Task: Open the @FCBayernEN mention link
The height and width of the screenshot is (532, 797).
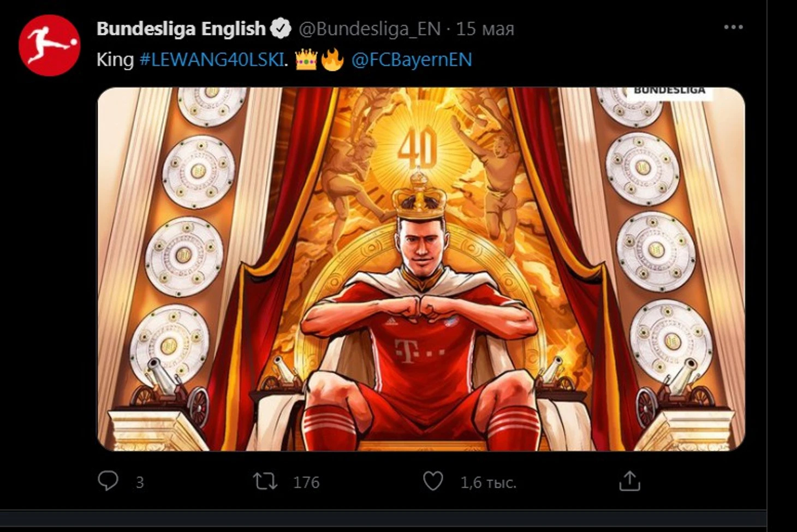Action: point(412,59)
